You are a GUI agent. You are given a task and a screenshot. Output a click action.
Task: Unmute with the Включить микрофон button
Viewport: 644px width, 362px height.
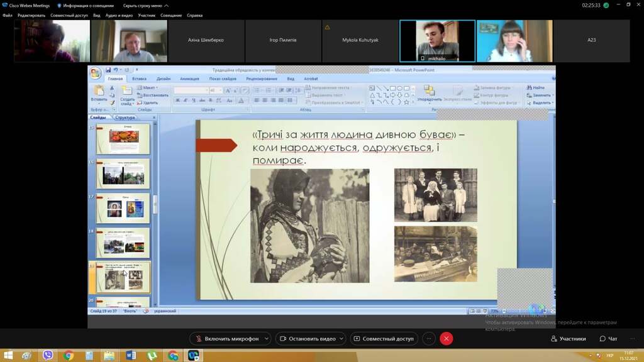click(227, 339)
